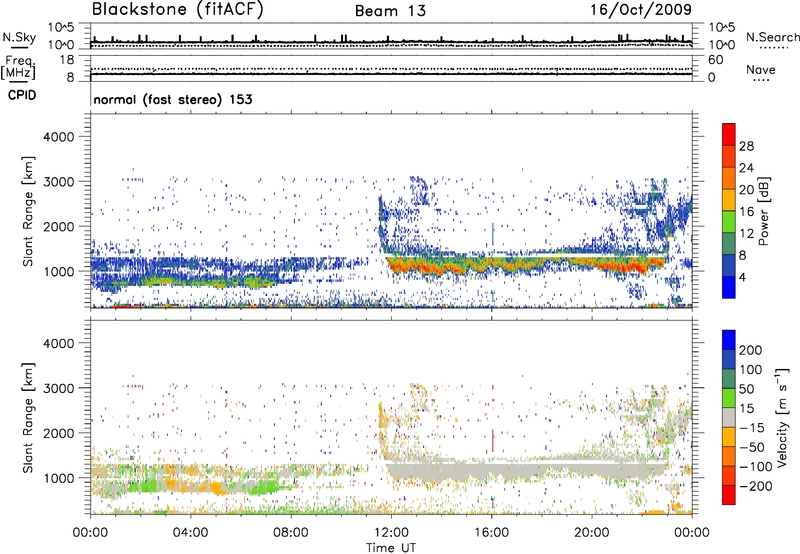Click the strong orange-red backscatter band in power panel

(x=526, y=265)
